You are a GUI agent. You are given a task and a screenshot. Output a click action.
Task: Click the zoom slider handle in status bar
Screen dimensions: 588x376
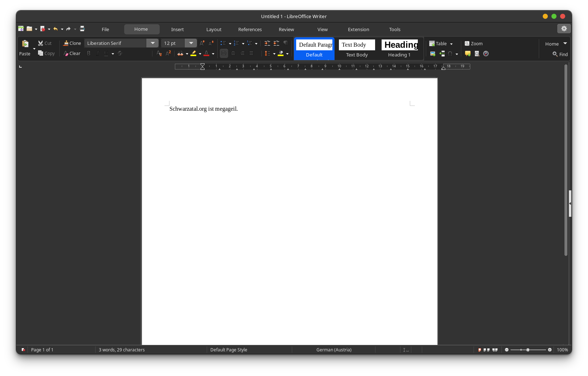[x=528, y=350]
